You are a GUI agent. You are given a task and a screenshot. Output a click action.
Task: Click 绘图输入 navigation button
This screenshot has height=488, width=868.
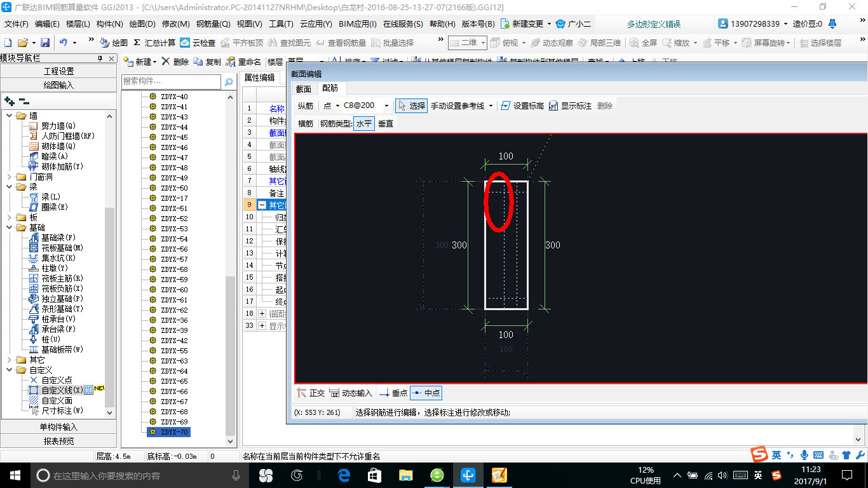(58, 85)
